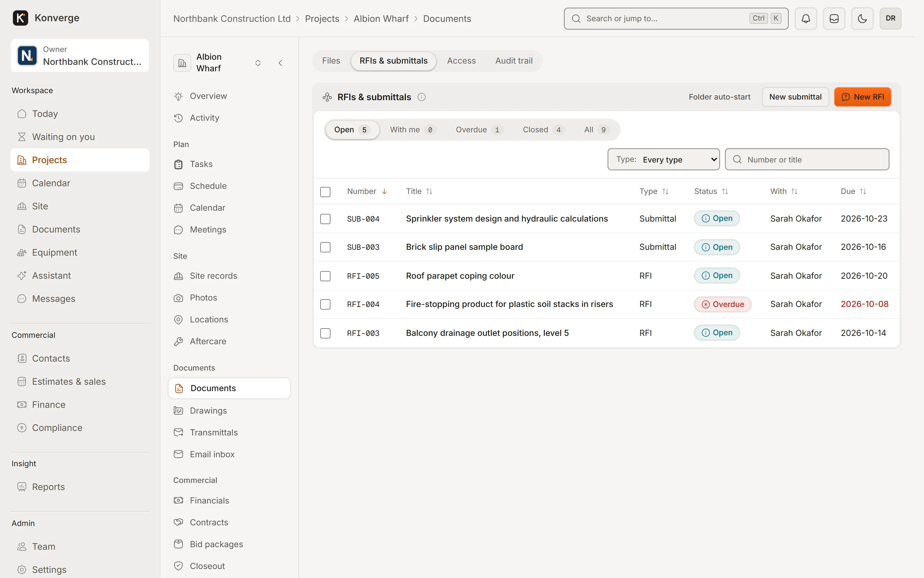The image size is (924, 578).
Task: Open the Assistant
Action: [80, 276]
